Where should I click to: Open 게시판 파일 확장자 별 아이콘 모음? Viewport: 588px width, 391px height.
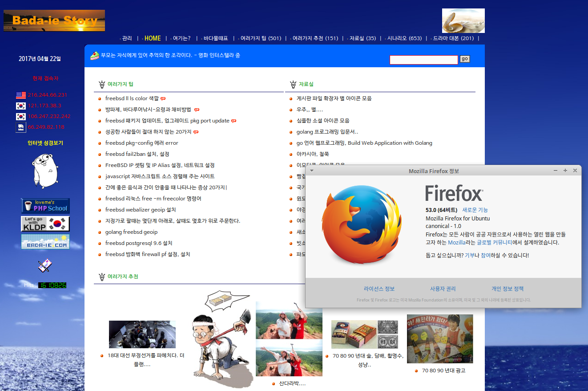pyautogui.click(x=334, y=98)
